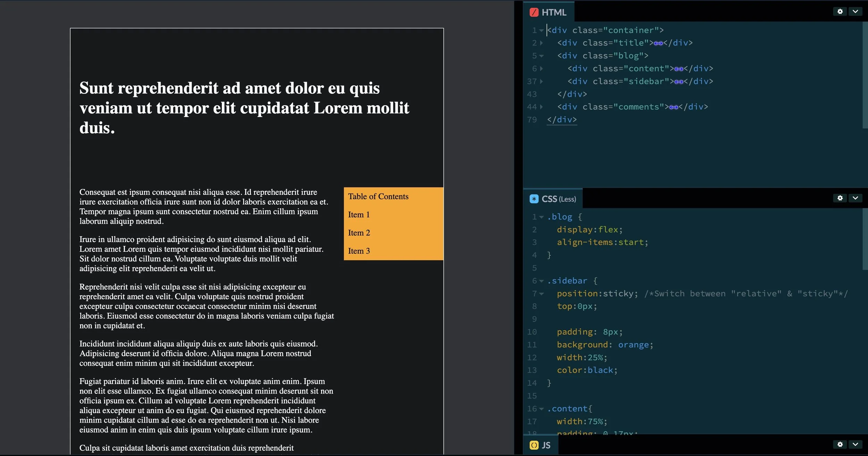Click the folded-code marker on the comments div
Image resolution: width=868 pixels, height=456 pixels.
(x=673, y=107)
